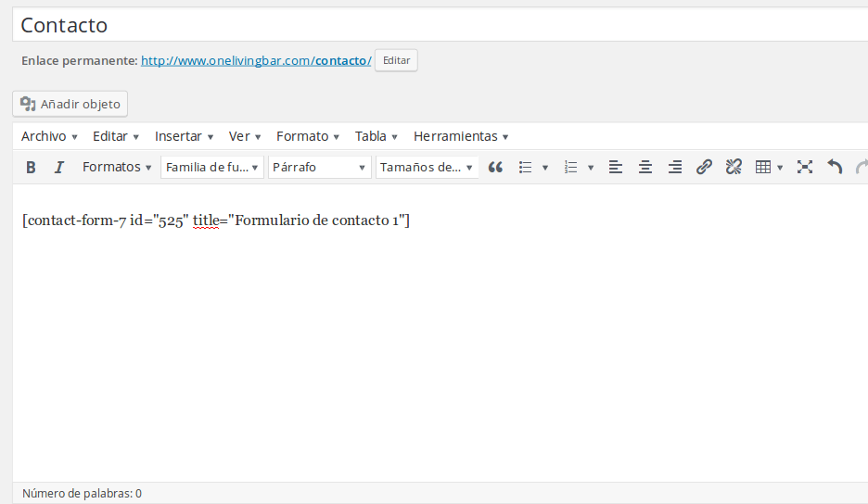868x504 pixels.
Task: Undo the last action
Action: point(835,167)
